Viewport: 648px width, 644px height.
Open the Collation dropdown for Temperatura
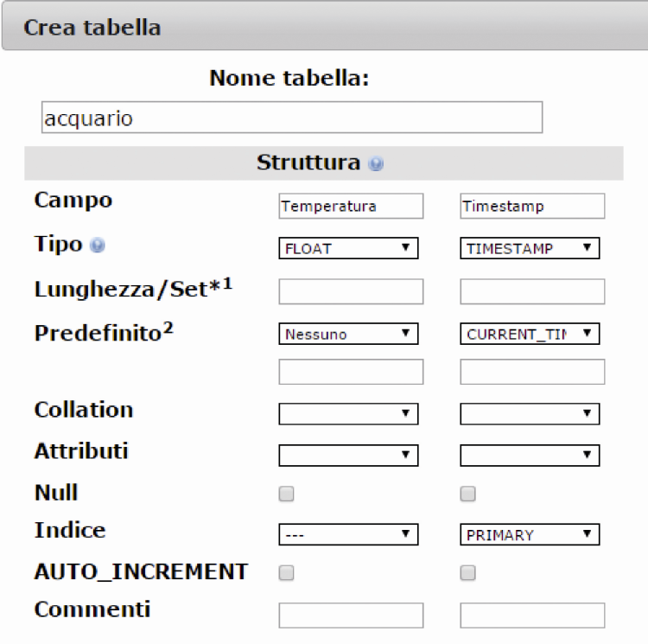[348, 414]
